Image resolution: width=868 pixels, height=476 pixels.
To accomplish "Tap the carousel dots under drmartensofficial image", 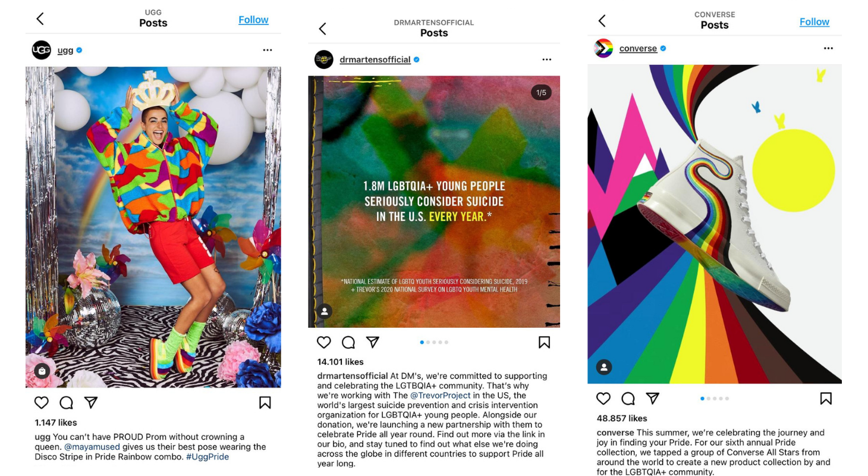I will coord(434,342).
